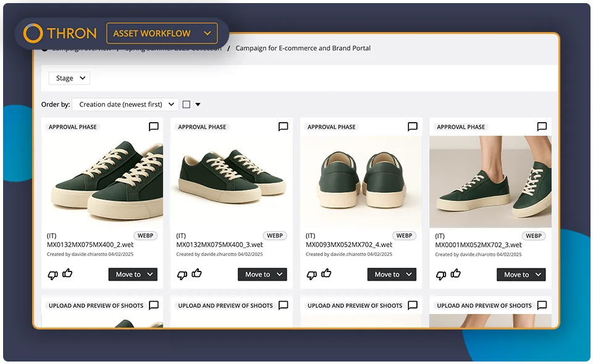
Task: Open the ASSET WORKFLOW dropdown
Action: pyautogui.click(x=162, y=33)
